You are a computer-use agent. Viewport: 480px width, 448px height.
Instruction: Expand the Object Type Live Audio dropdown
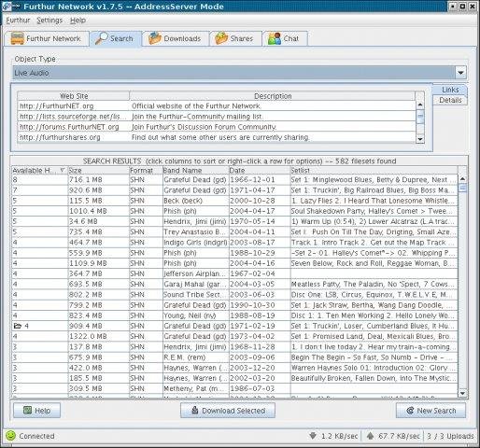pos(460,73)
